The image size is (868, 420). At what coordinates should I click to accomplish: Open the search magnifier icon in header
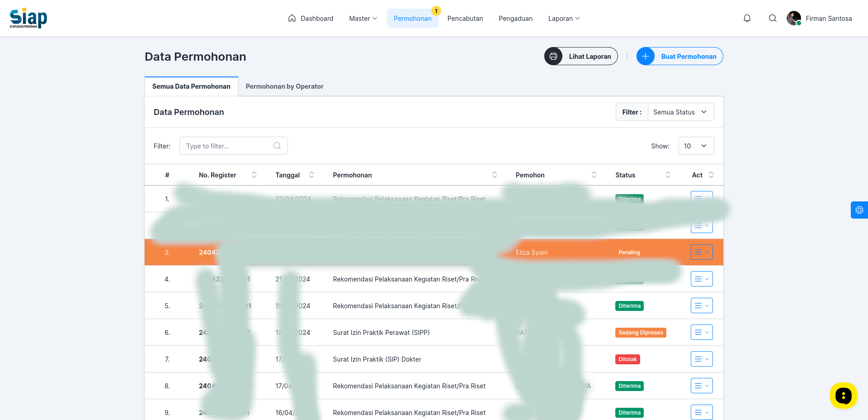click(x=773, y=19)
